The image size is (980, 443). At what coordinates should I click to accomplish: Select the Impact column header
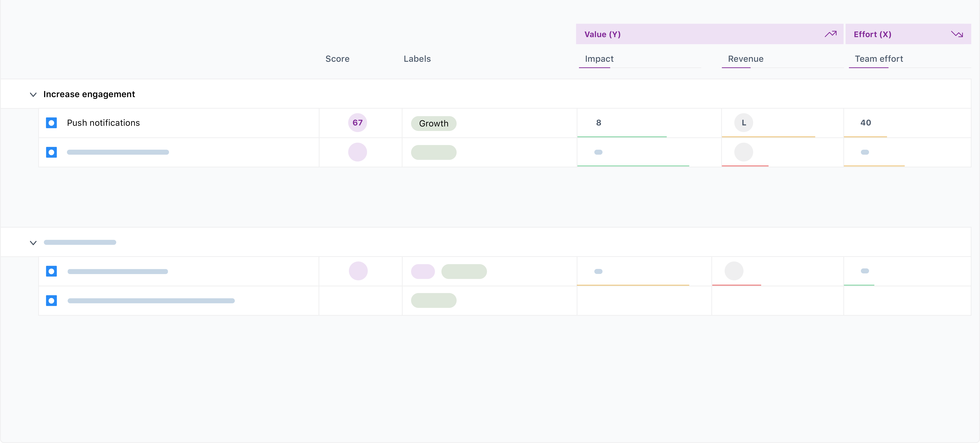[x=599, y=59]
